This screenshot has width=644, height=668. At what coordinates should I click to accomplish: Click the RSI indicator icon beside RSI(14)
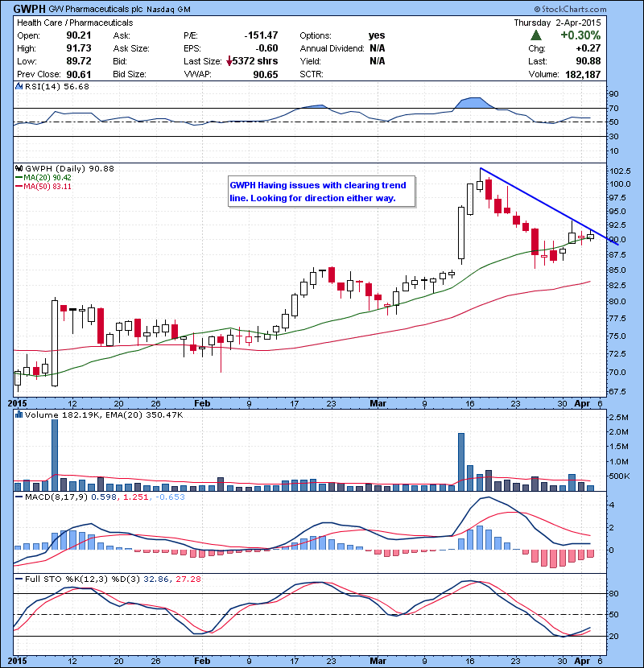point(19,86)
